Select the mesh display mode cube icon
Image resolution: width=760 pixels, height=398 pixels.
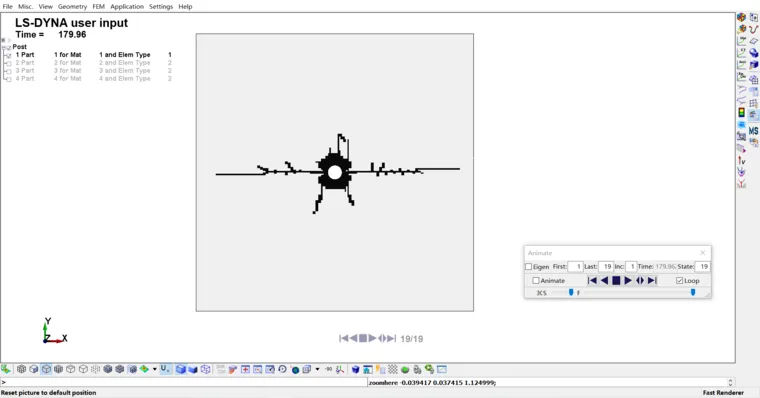click(21, 369)
